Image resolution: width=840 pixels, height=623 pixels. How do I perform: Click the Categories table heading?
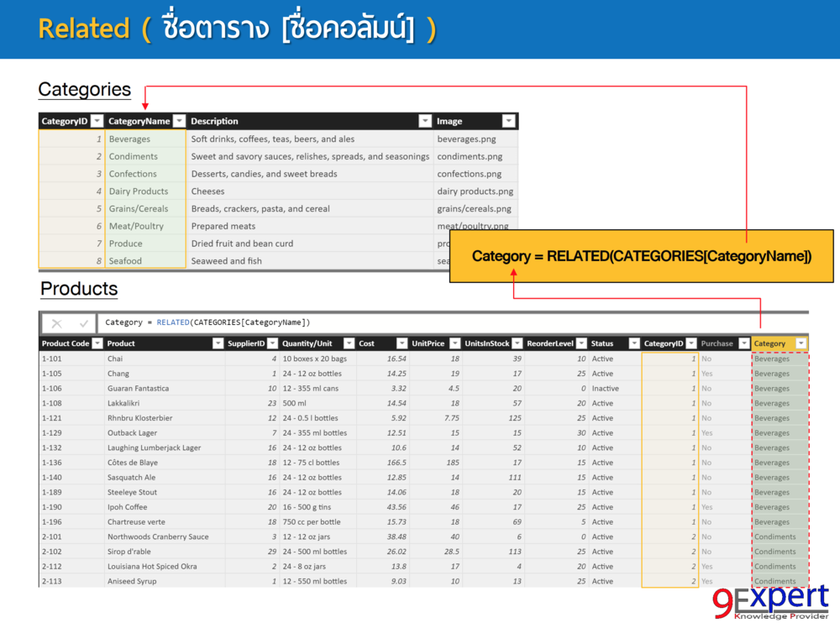(84, 90)
